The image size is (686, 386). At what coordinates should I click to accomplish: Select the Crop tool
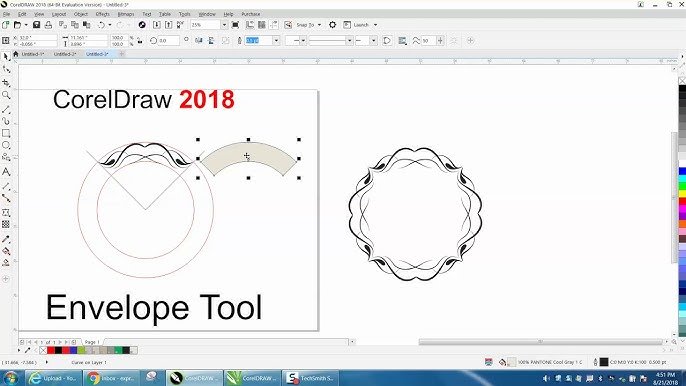pyautogui.click(x=6, y=83)
